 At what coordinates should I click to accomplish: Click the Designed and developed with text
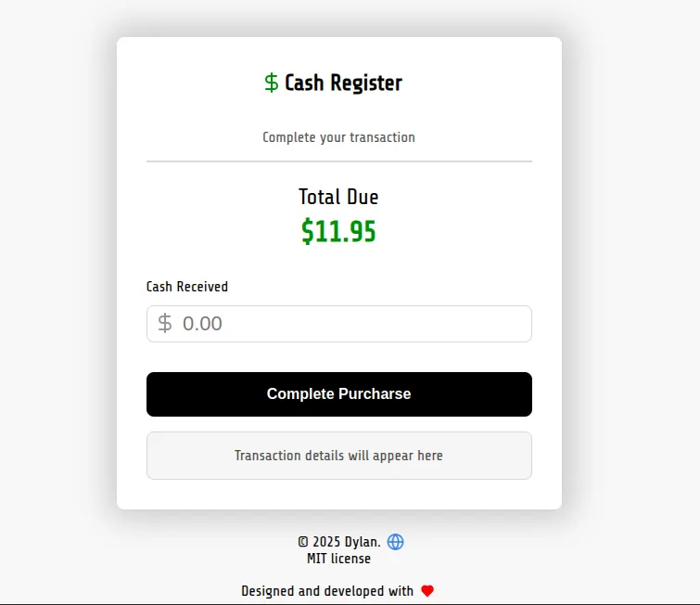tap(327, 591)
